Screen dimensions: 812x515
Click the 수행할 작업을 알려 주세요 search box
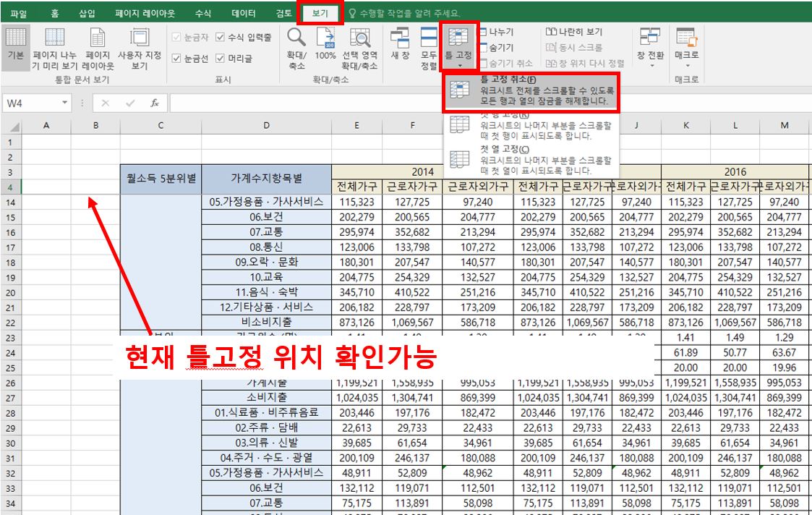click(x=409, y=14)
